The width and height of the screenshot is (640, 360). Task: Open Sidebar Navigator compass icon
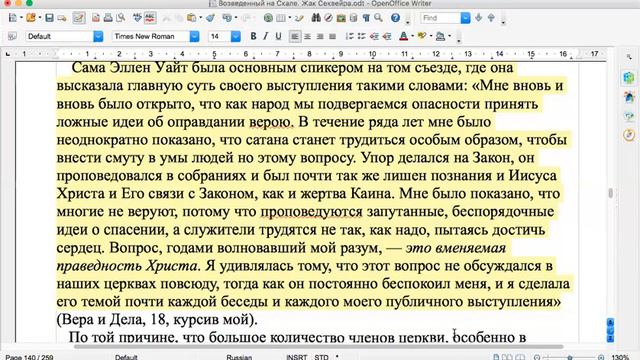tap(629, 135)
